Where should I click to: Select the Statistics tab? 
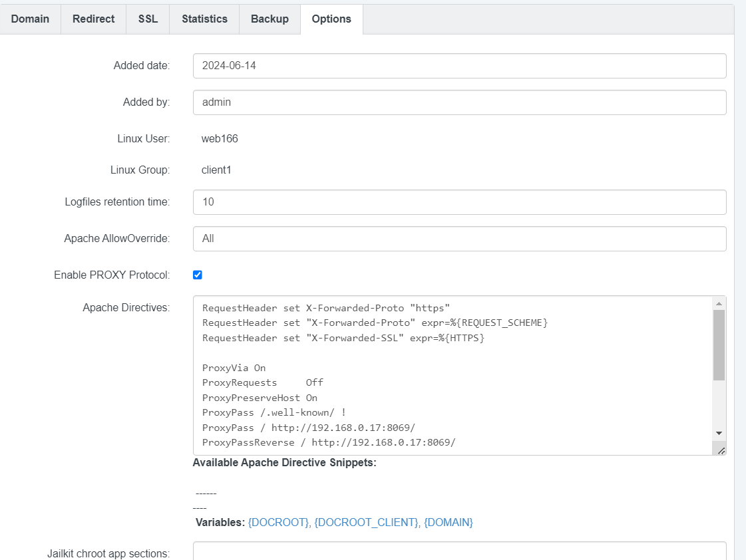(x=204, y=19)
